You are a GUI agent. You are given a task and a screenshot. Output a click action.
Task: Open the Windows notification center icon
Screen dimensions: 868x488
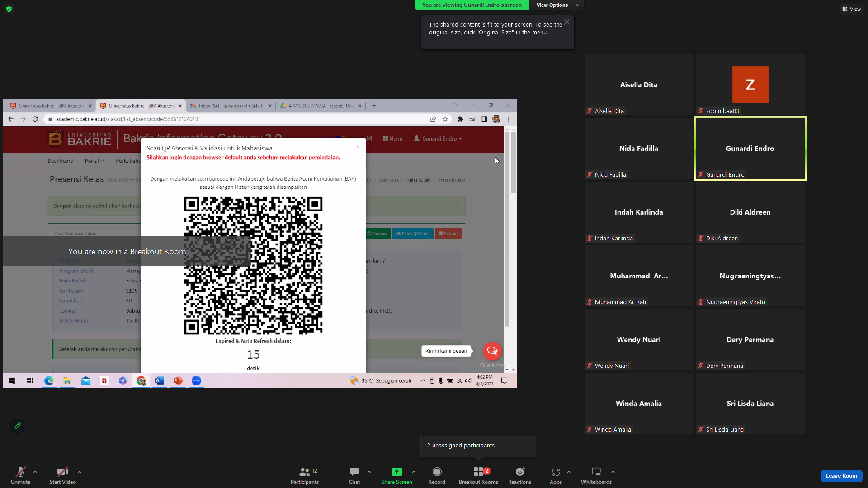tap(505, 381)
